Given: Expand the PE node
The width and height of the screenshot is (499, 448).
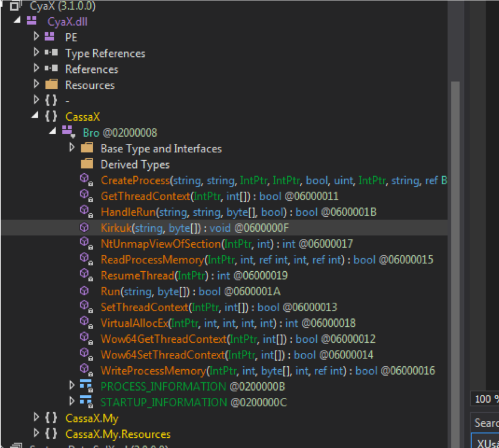Looking at the screenshot, I should 36,37.
